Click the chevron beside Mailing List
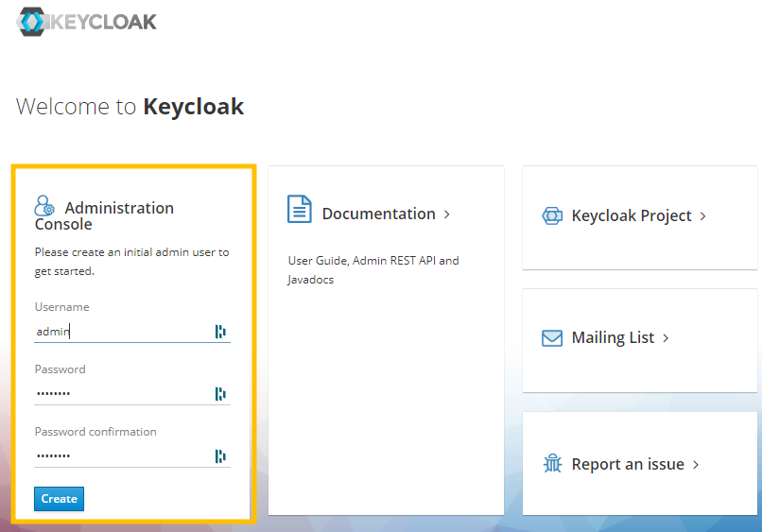This screenshot has width=762, height=532. (x=666, y=338)
